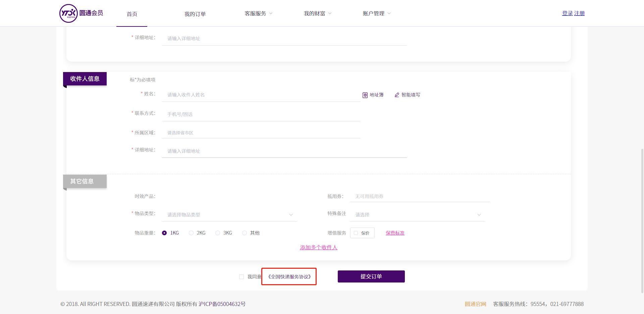Check the 我同意 agreement checkbox
Viewport: 644px width, 314px height.
241,276
